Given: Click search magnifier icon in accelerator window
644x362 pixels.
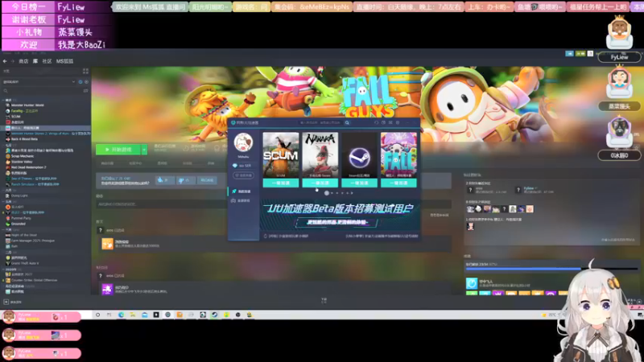Looking at the screenshot, I should click(347, 123).
